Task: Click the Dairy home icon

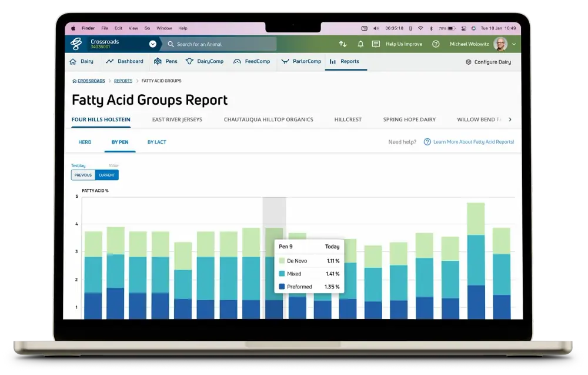Action: pos(73,62)
